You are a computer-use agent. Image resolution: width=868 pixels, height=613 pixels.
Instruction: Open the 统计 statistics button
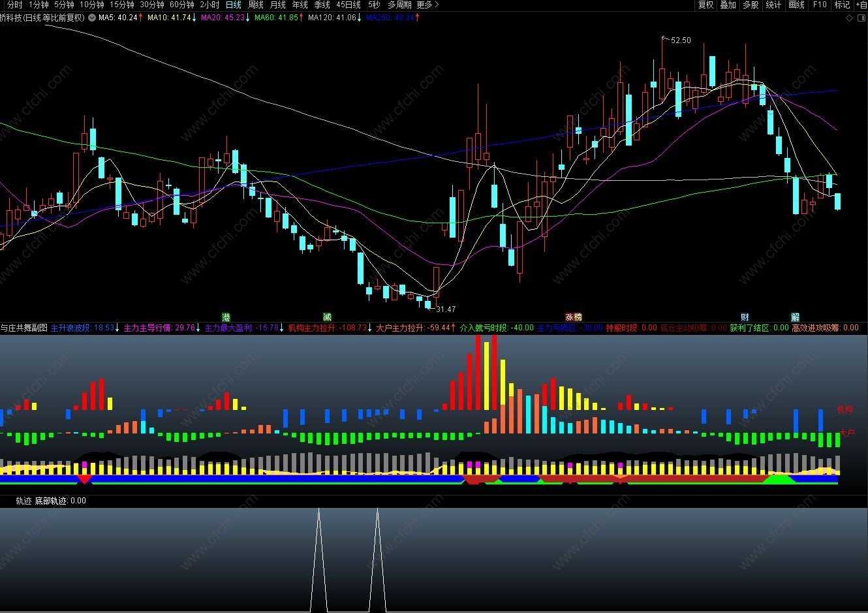773,5
